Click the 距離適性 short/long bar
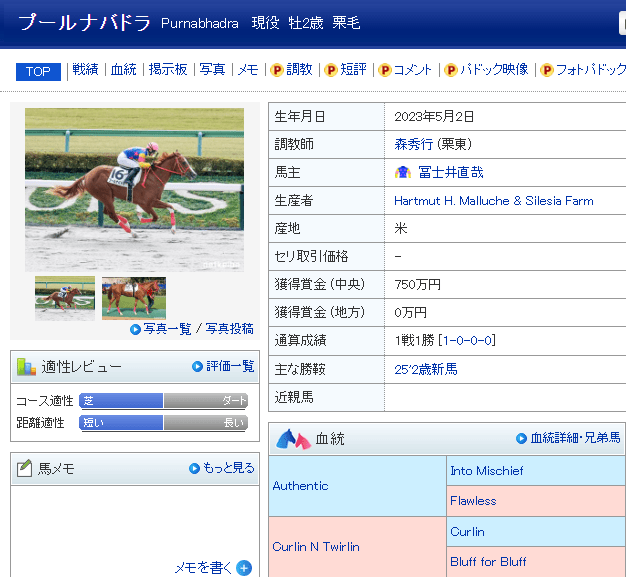626x577 pixels. tap(164, 422)
